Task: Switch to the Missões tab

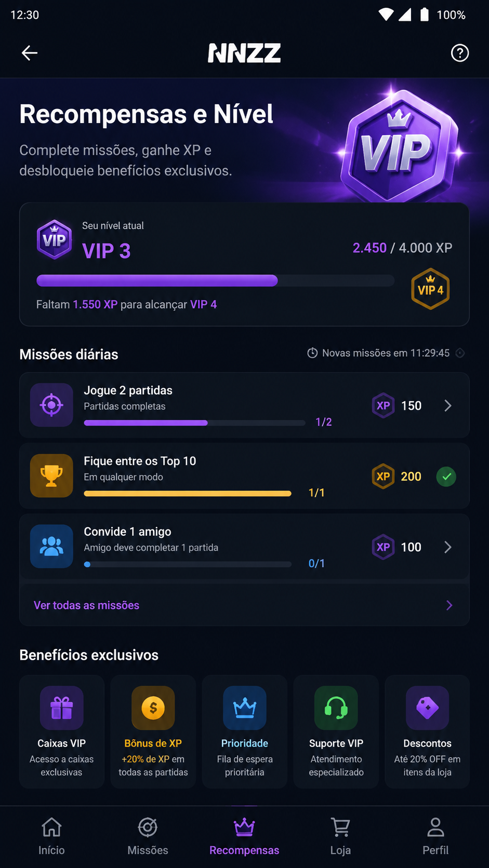Action: [x=148, y=836]
